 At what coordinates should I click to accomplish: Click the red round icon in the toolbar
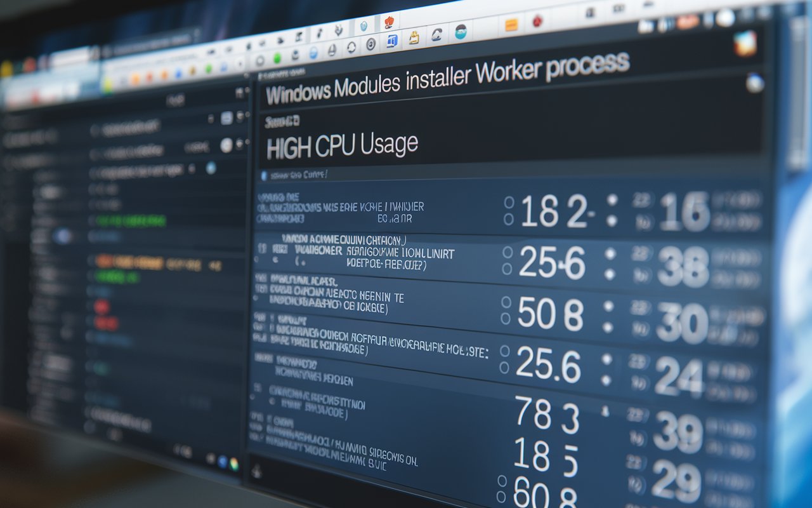537,21
